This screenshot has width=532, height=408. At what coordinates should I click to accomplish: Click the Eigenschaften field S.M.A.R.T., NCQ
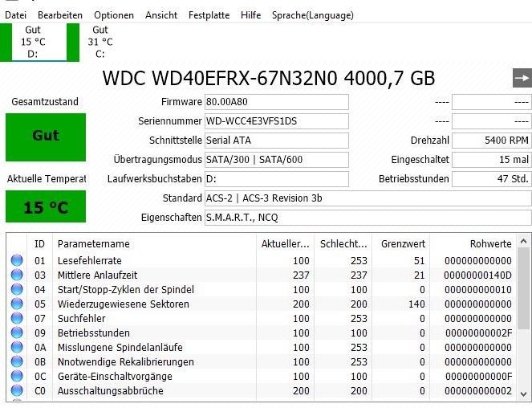coord(368,218)
